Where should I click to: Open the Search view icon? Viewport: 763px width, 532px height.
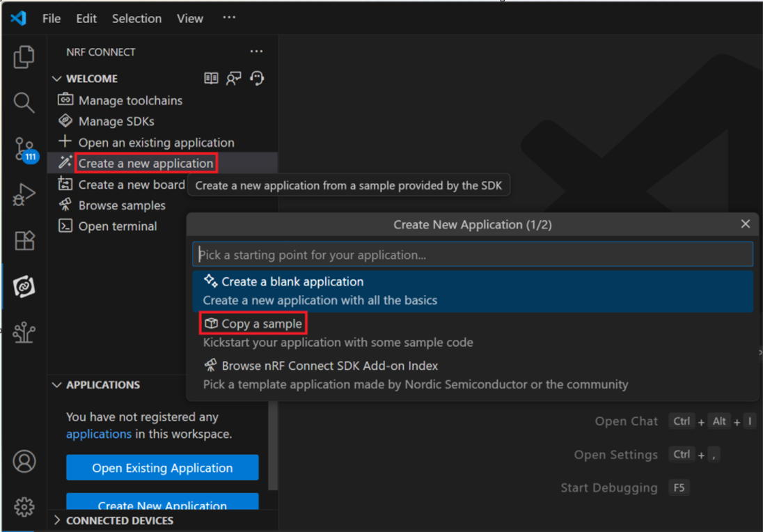coord(24,103)
